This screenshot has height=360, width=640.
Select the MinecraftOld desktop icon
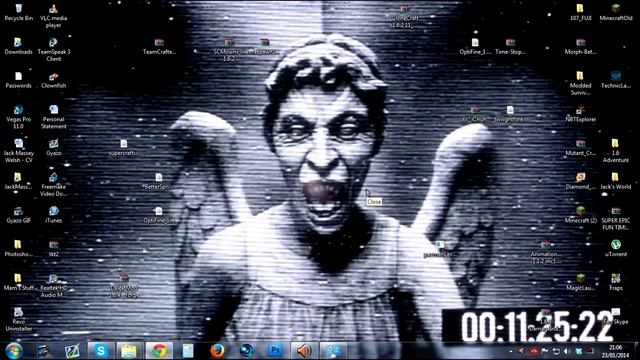point(616,12)
